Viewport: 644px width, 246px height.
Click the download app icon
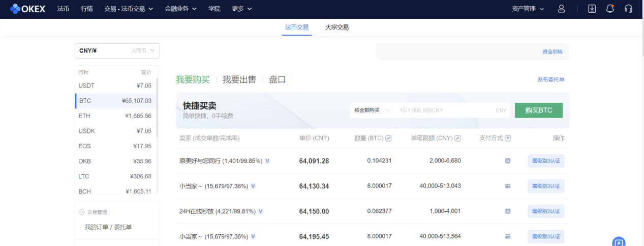coord(592,9)
